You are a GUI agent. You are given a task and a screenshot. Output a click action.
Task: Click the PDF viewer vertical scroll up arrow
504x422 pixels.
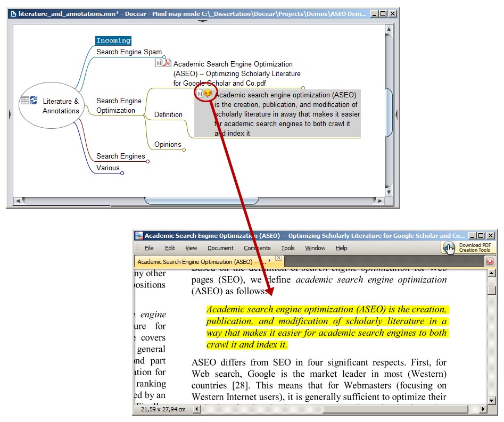(x=491, y=273)
